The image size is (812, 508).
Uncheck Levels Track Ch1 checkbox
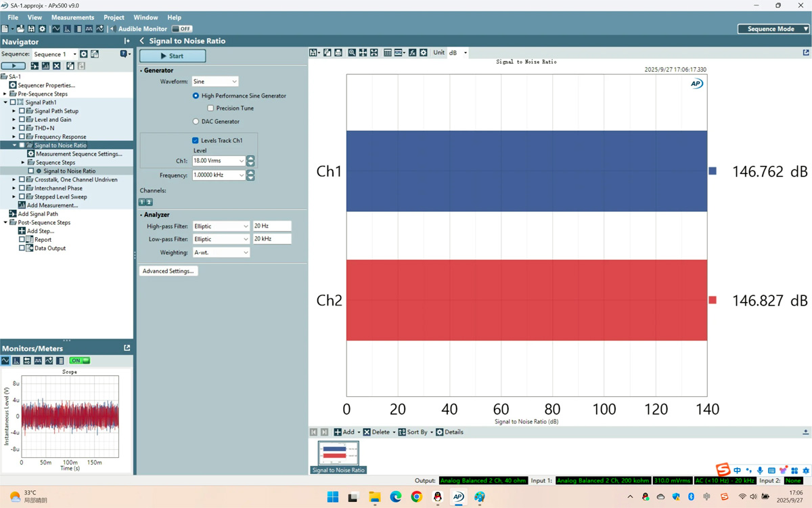click(x=196, y=141)
